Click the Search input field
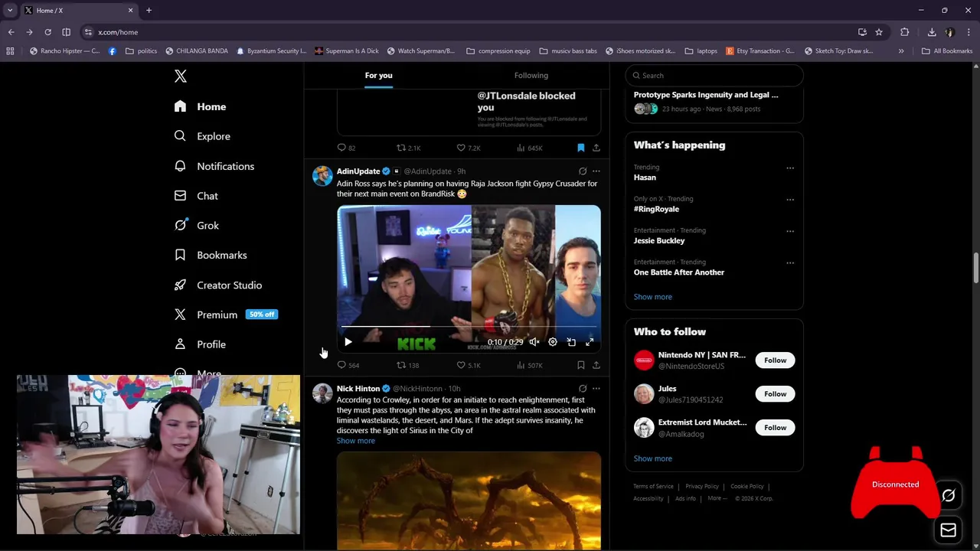 coord(714,75)
